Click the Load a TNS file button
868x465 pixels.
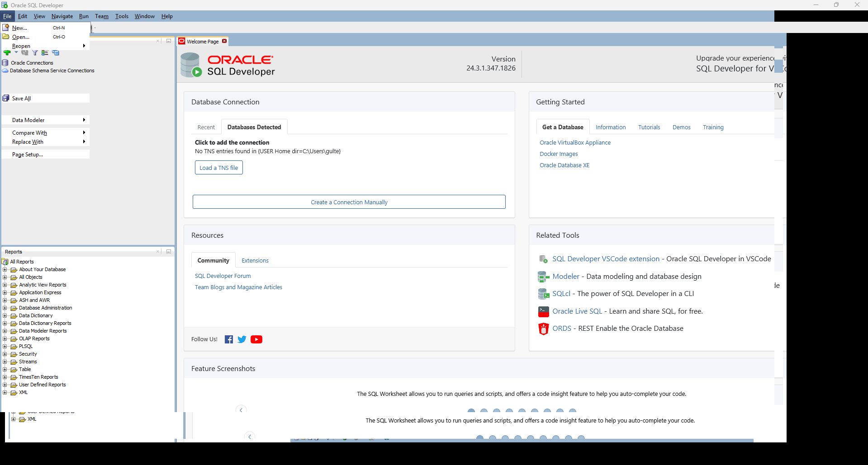point(219,168)
